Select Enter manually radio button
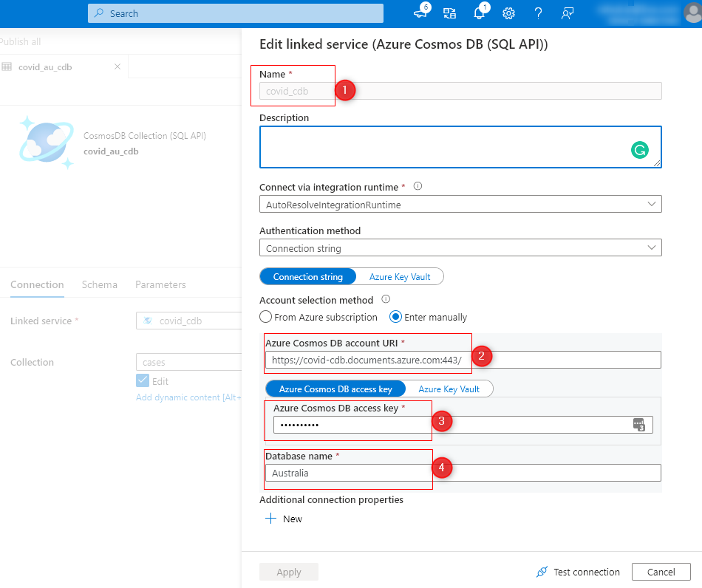The height and width of the screenshot is (588, 702). coord(395,317)
